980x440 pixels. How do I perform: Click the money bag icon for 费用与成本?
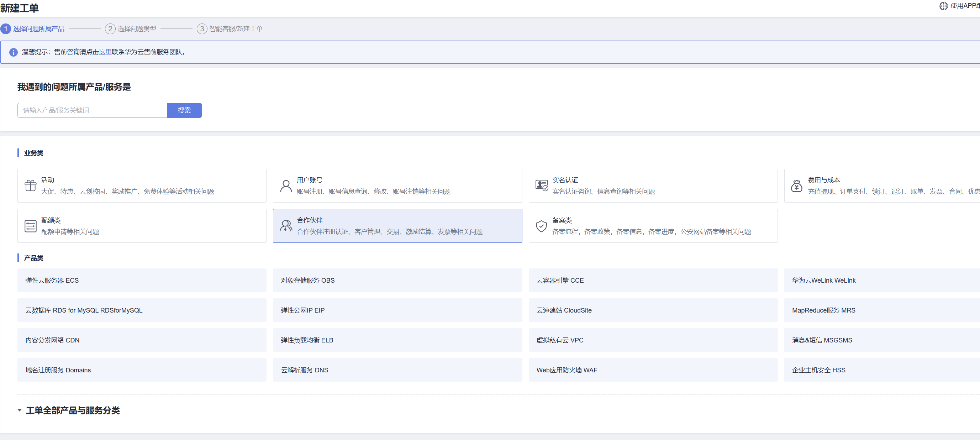[x=797, y=185]
